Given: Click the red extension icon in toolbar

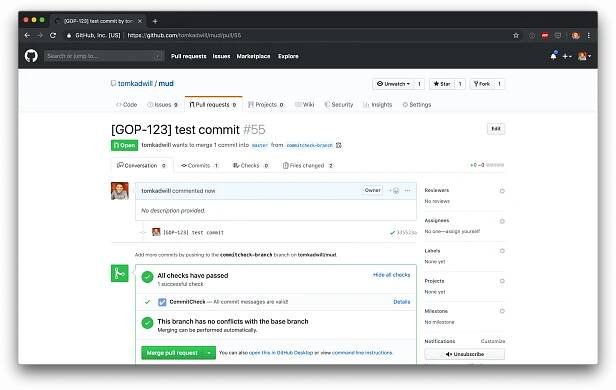Looking at the screenshot, I should pos(544,35).
